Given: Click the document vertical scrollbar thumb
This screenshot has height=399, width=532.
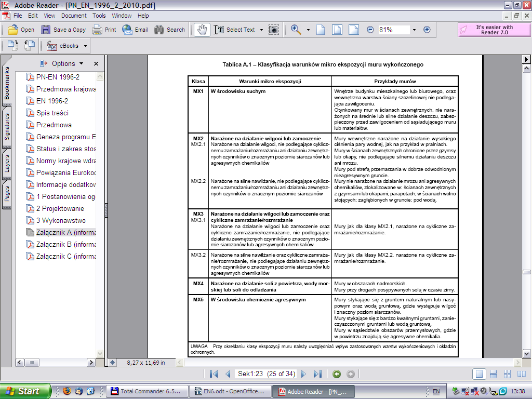Looking at the screenshot, I should click(x=527, y=272).
